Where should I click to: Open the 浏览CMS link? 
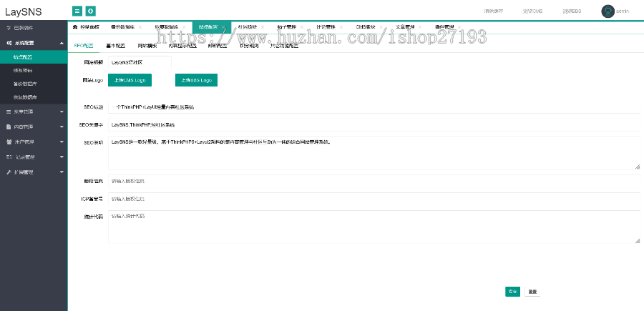coord(532,11)
